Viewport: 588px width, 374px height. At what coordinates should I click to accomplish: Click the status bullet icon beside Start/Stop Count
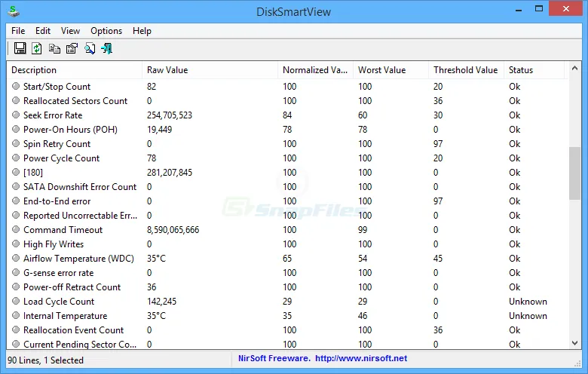(16, 86)
